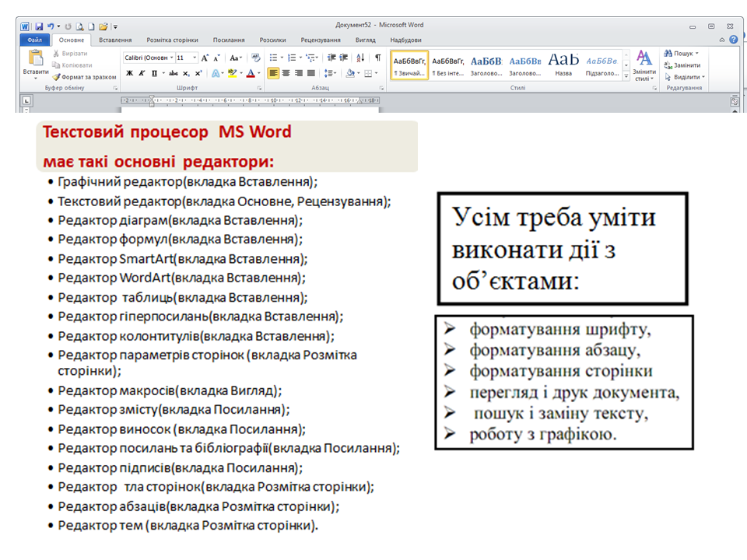Open the Change Case (Aa) dropdown
The width and height of the screenshot is (747, 560).
click(236, 58)
